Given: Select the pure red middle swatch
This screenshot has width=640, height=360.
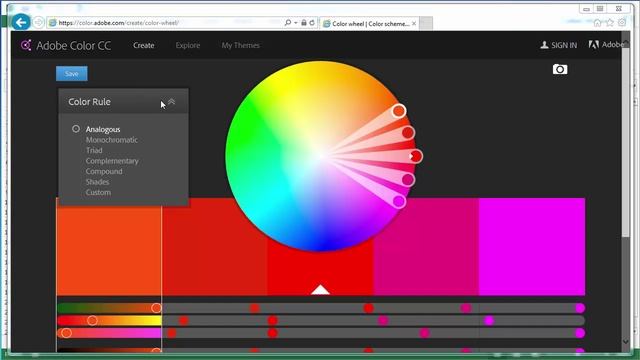Looking at the screenshot, I should 320,269.
